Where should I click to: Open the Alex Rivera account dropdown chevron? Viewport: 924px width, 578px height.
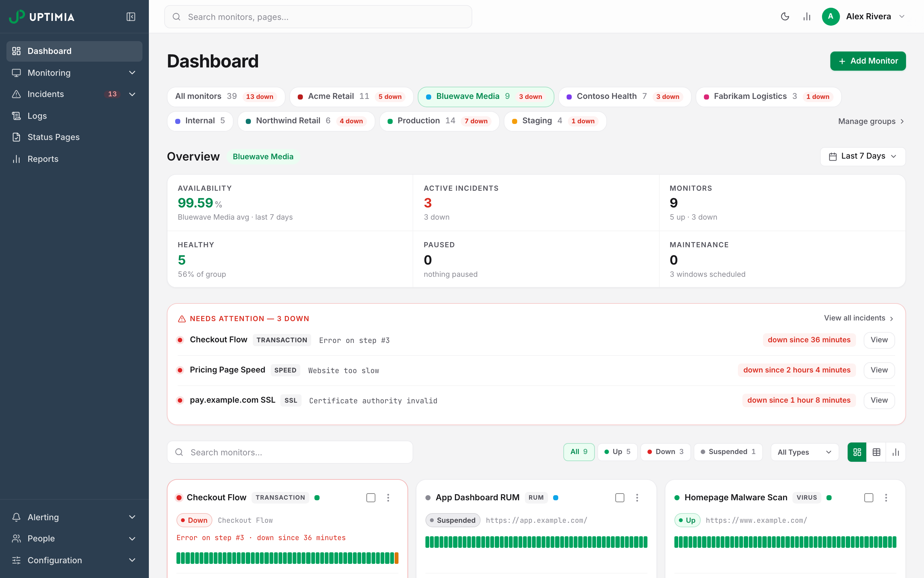pyautogui.click(x=902, y=16)
